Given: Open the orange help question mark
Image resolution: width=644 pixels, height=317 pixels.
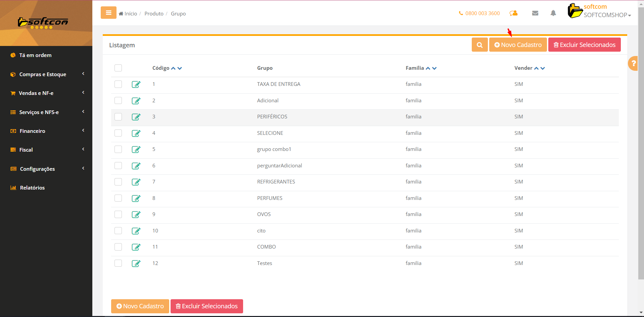Looking at the screenshot, I should pyautogui.click(x=633, y=63).
